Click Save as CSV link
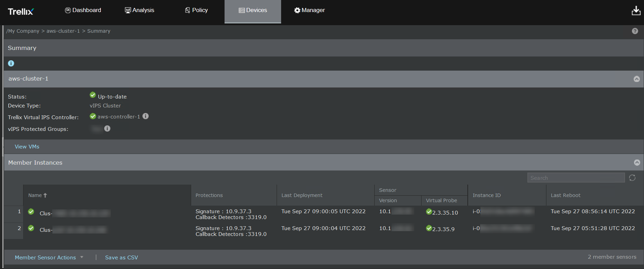 pos(121,257)
